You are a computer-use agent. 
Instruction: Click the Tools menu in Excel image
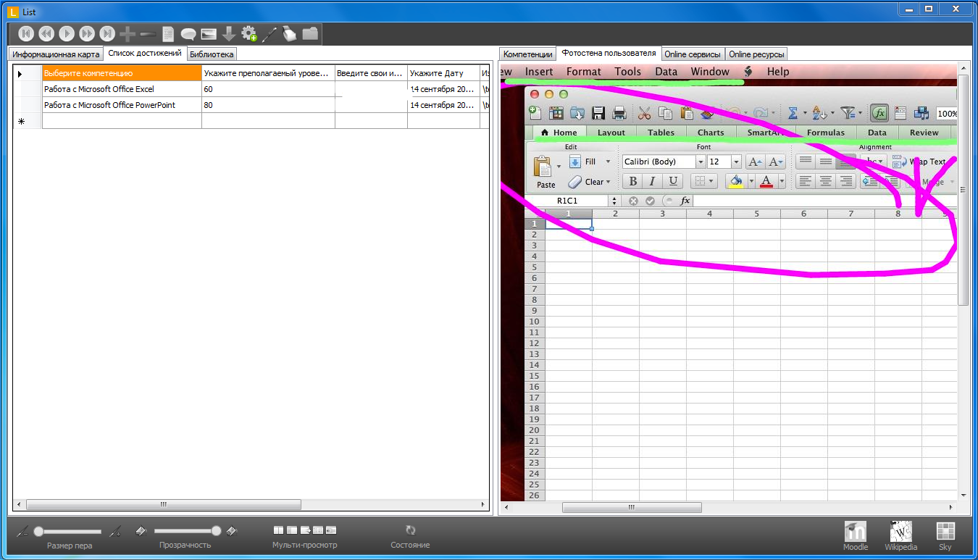coord(628,72)
